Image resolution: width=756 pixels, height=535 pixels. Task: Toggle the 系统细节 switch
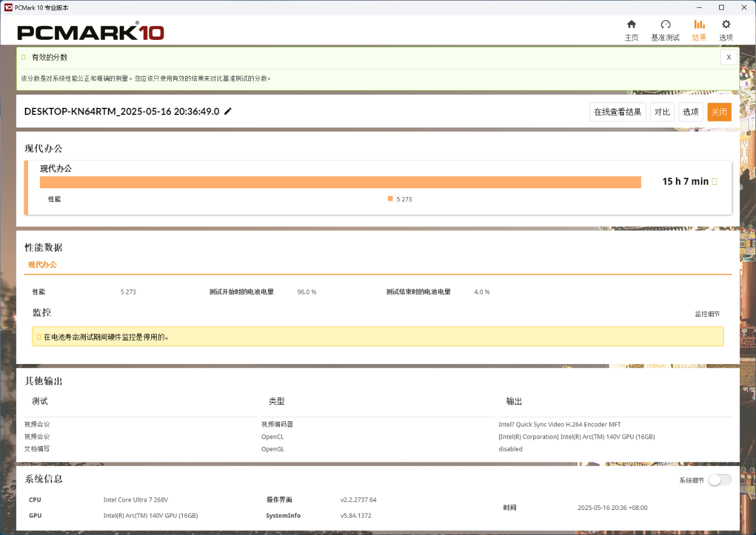click(x=720, y=480)
